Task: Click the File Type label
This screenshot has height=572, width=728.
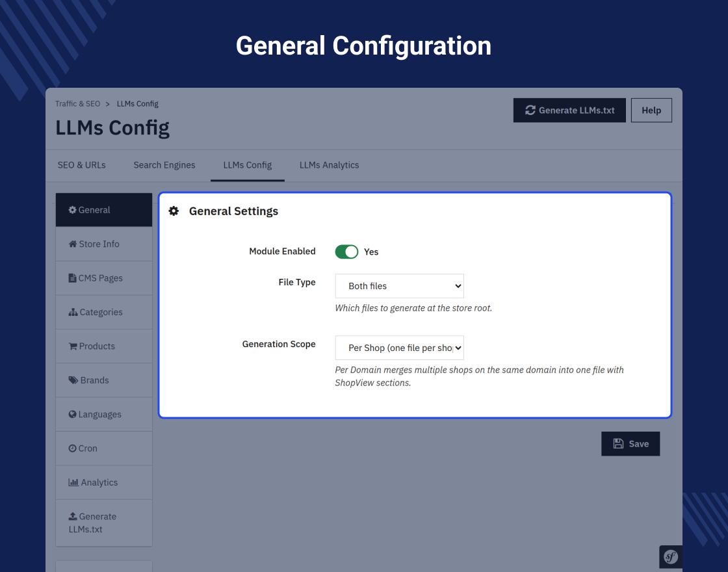Action: [x=297, y=282]
